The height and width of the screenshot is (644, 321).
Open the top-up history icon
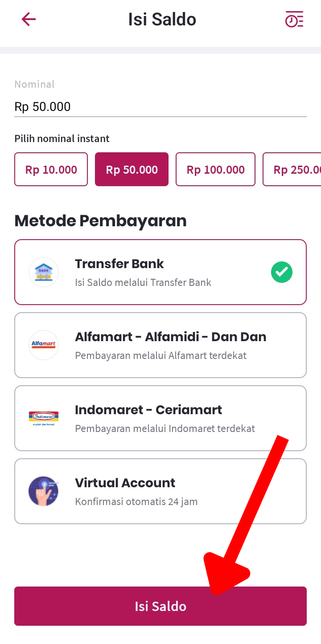[x=294, y=19]
